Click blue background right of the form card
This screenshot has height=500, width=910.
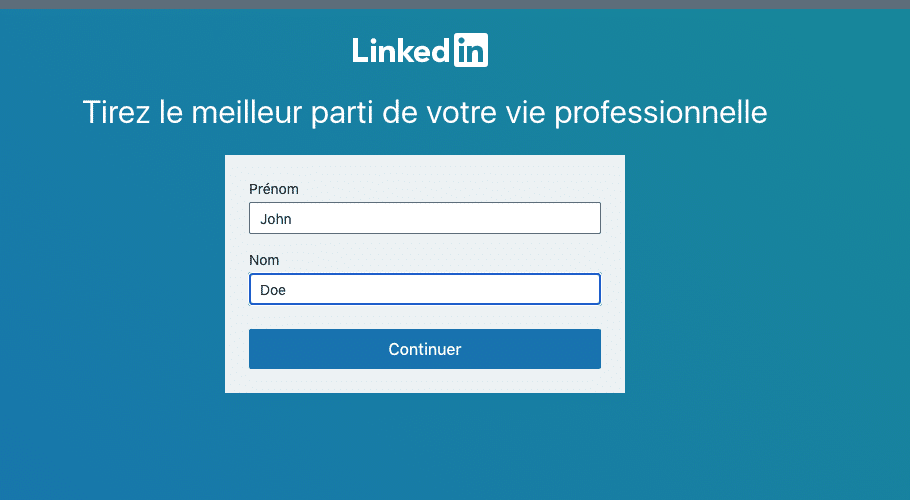[767, 274]
